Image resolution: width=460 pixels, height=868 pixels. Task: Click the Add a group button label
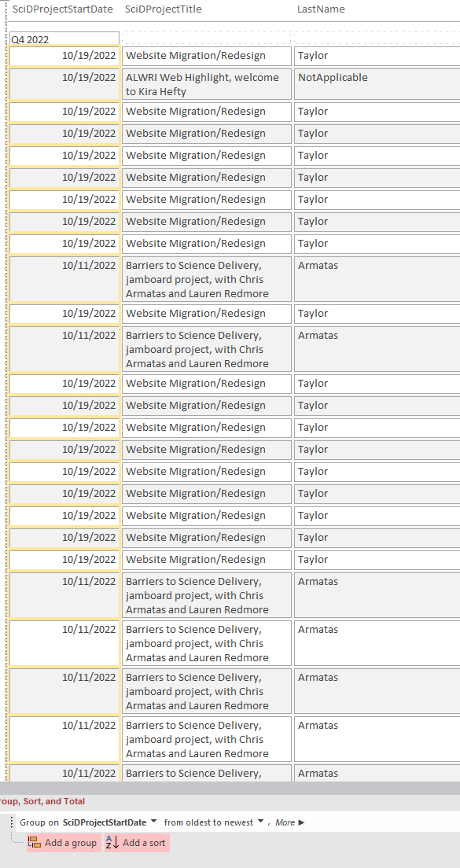[x=70, y=843]
